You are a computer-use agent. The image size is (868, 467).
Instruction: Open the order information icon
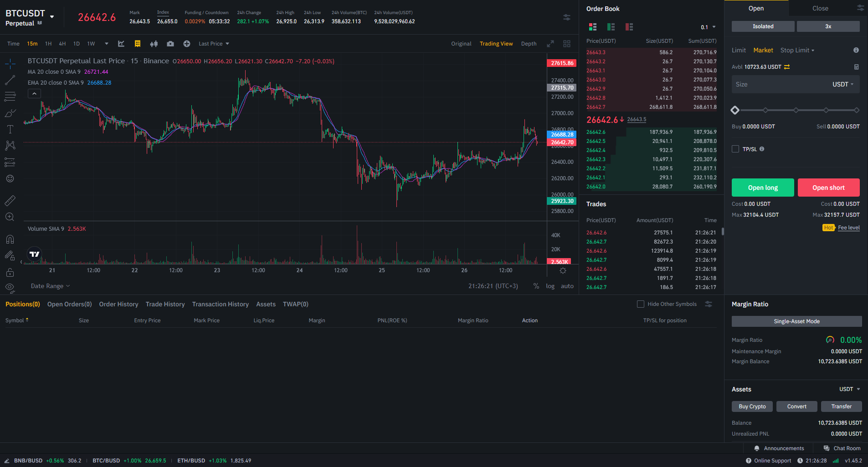point(856,50)
